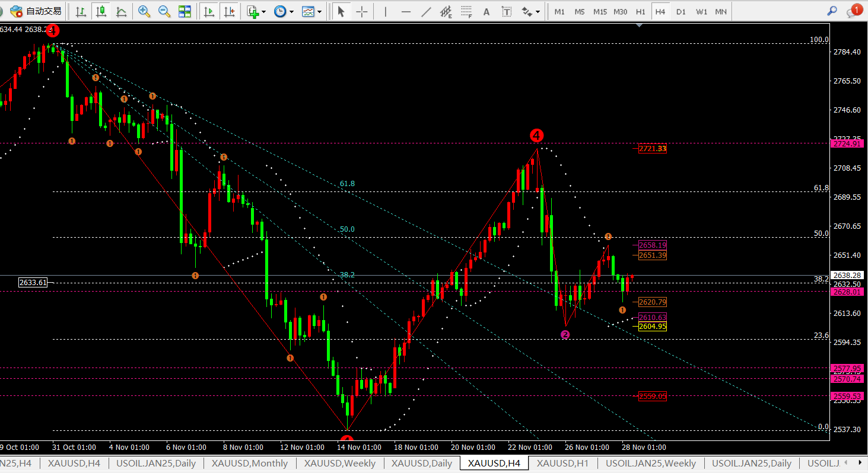This screenshot has width=868, height=473.
Task: Toggle chart shift from right edge
Action: 228,11
